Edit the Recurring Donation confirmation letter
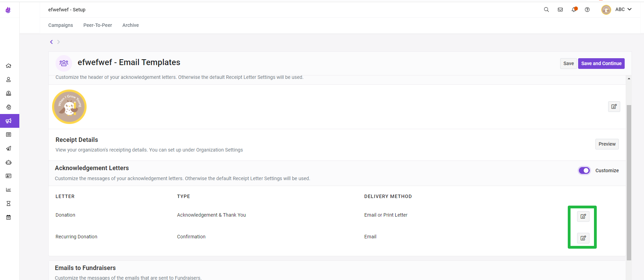Image resolution: width=644 pixels, height=280 pixels. (x=583, y=238)
